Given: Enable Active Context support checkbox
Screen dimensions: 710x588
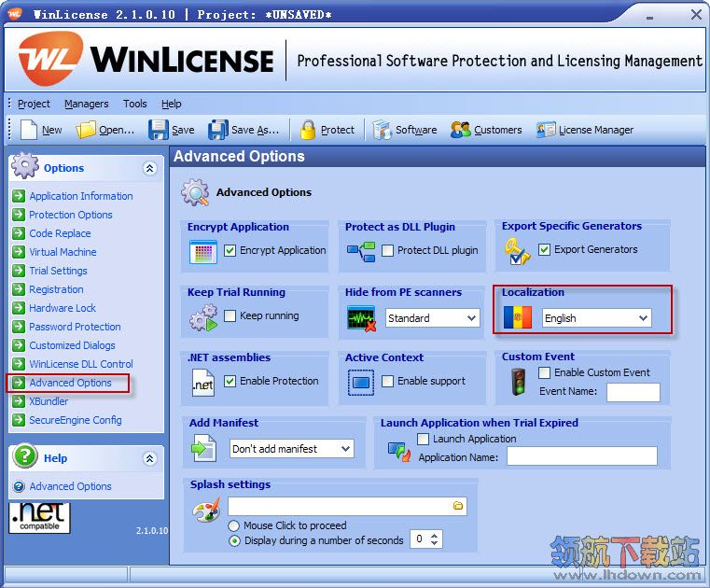Looking at the screenshot, I should 387,381.
